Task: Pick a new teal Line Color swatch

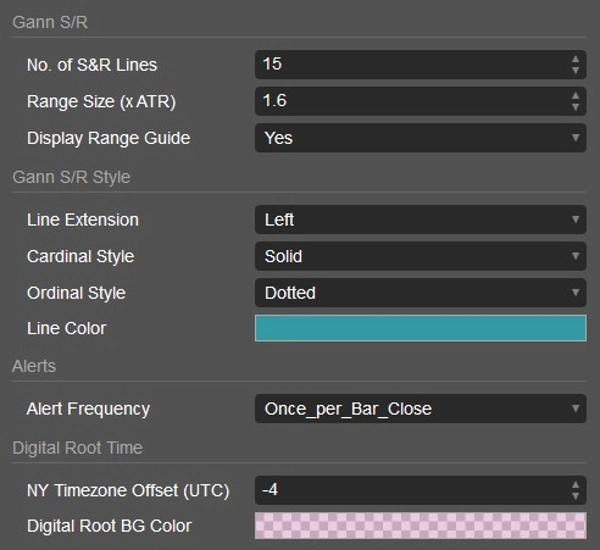Action: pyautogui.click(x=420, y=328)
